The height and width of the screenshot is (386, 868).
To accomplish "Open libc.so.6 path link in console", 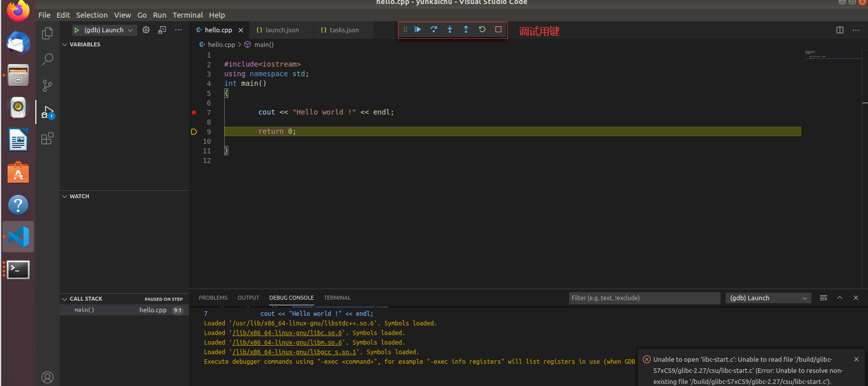I will click(x=287, y=333).
